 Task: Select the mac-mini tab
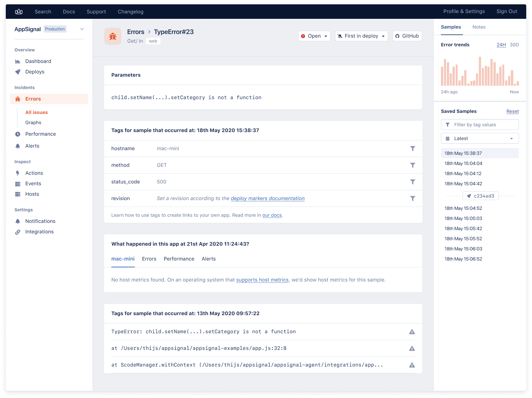pyautogui.click(x=123, y=259)
